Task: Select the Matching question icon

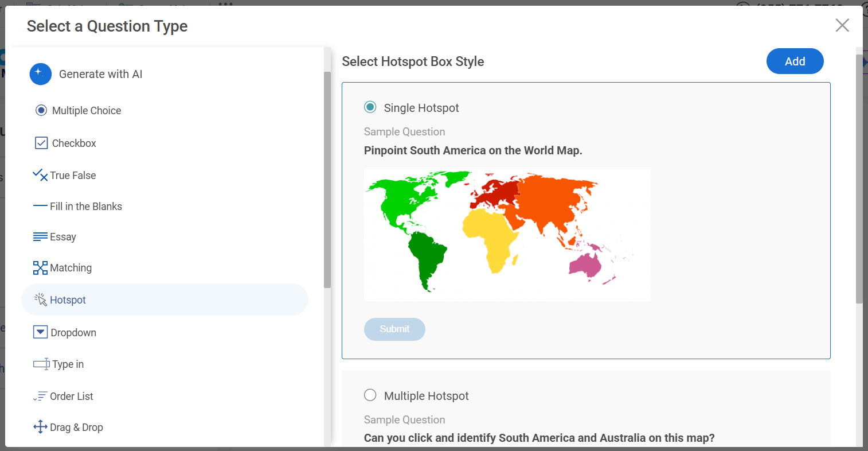Action: pyautogui.click(x=40, y=267)
